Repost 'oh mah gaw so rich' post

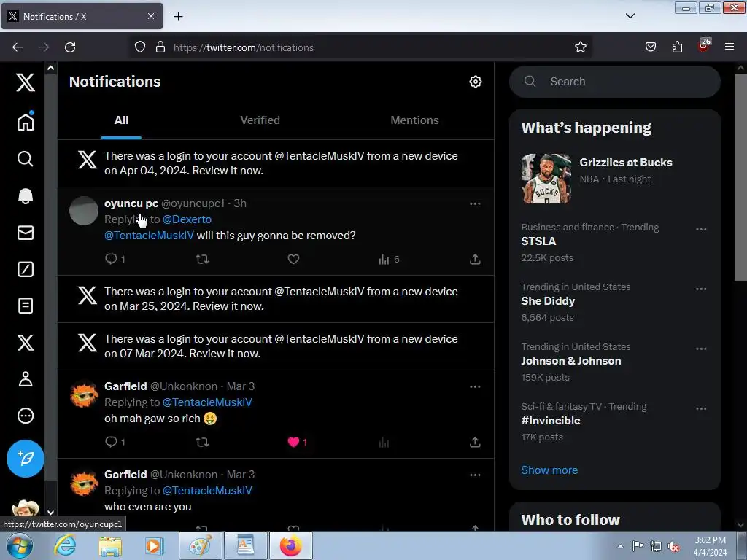[203, 442]
